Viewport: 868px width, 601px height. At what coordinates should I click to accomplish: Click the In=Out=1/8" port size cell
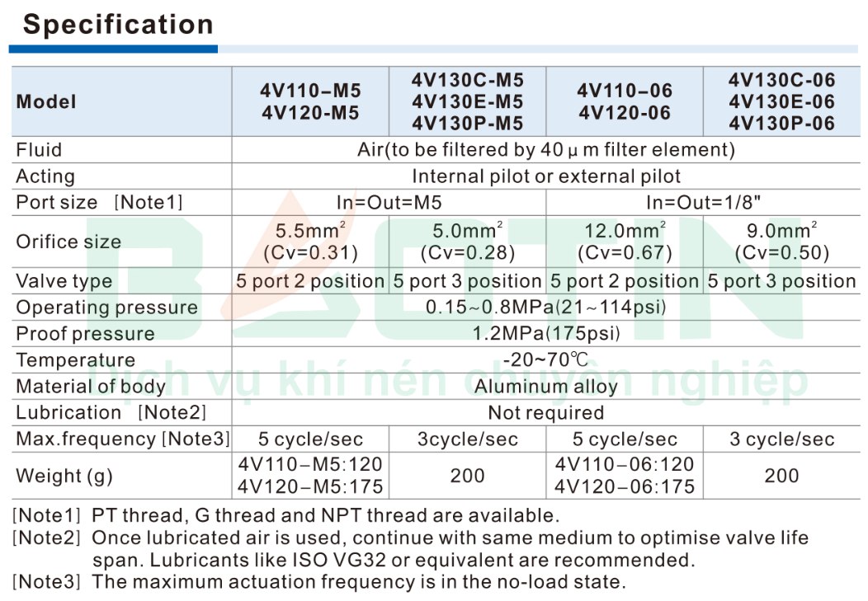pos(702,203)
